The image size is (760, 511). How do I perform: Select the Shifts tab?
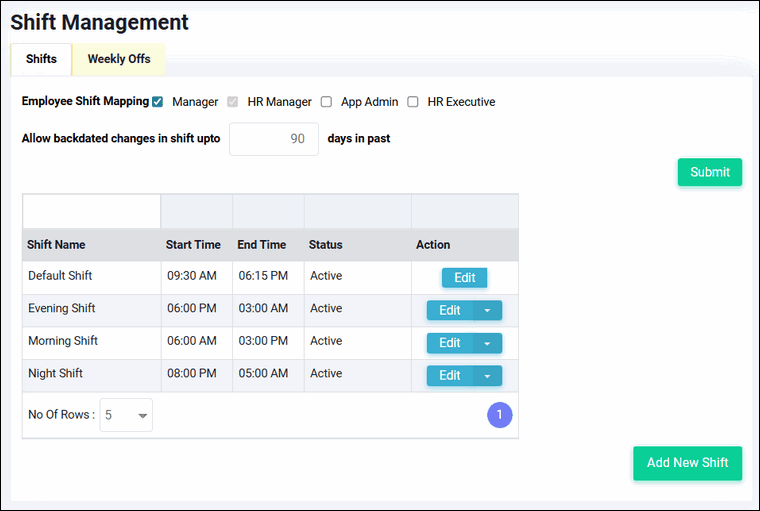(41, 59)
